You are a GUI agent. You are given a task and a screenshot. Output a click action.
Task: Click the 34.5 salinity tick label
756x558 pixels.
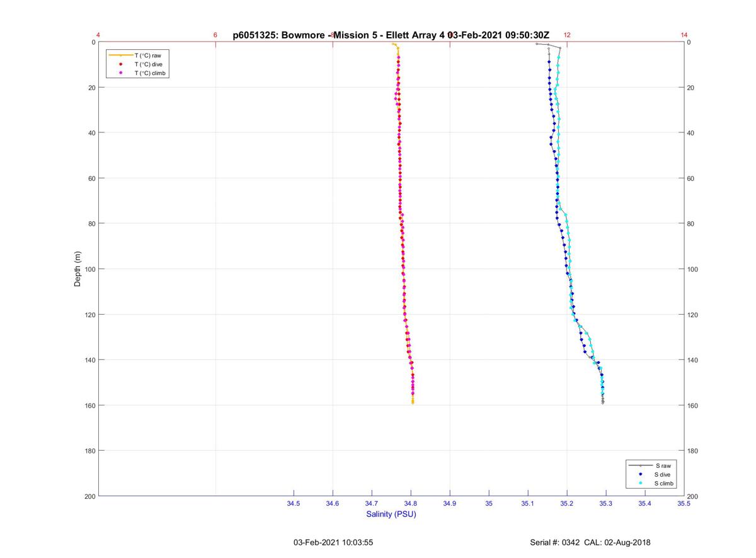tap(294, 504)
